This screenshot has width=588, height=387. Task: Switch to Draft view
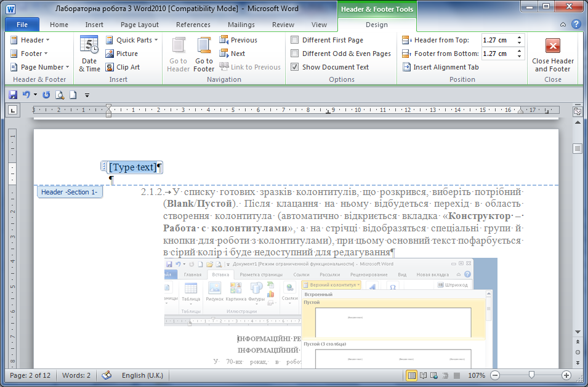456,375
